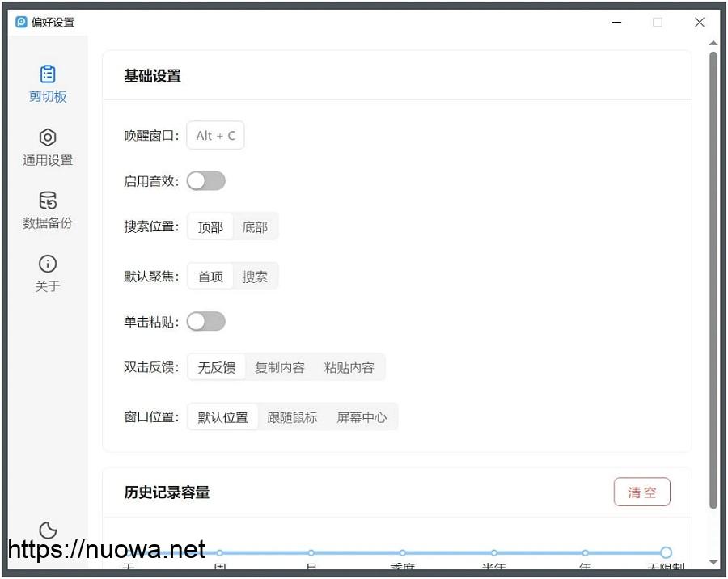Click the 清空 clear history button
Image resolution: width=728 pixels, height=579 pixels.
[641, 492]
